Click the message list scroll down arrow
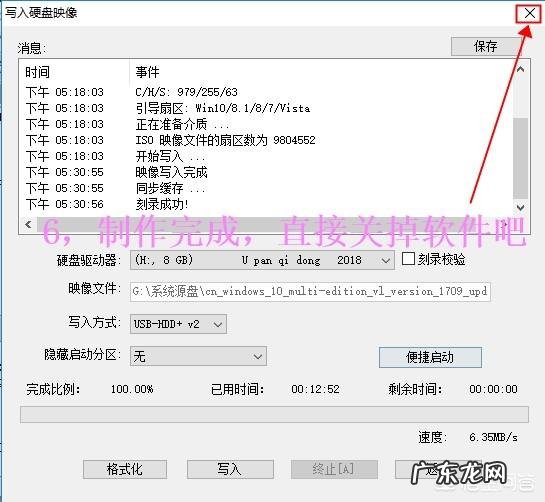 (x=520, y=208)
